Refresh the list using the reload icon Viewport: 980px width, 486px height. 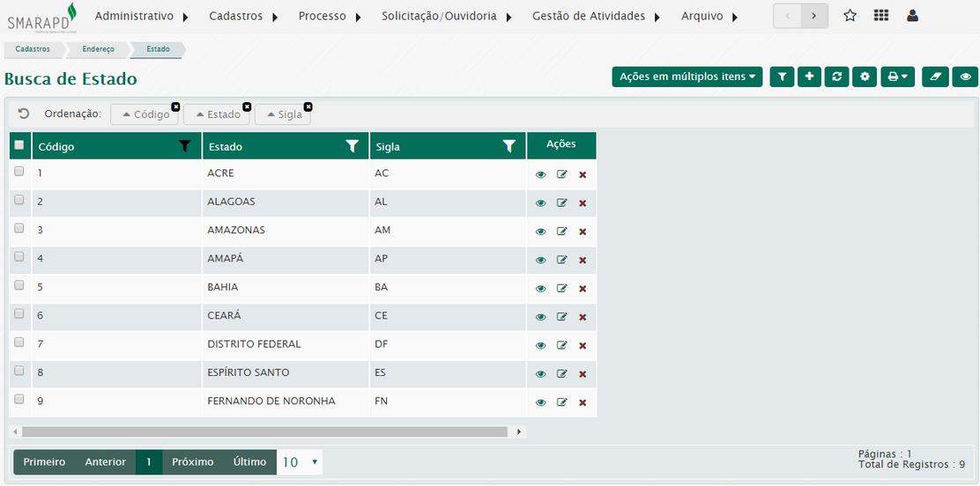pos(836,77)
